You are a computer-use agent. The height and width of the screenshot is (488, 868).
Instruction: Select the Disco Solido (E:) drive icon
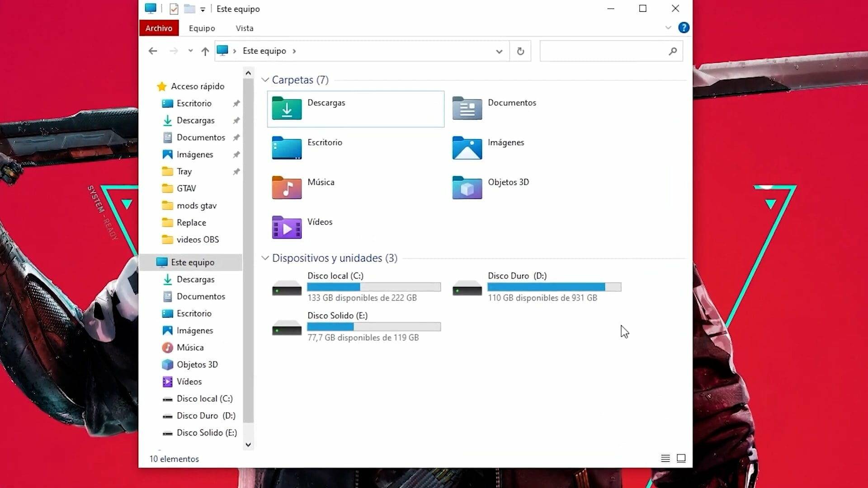tap(287, 328)
